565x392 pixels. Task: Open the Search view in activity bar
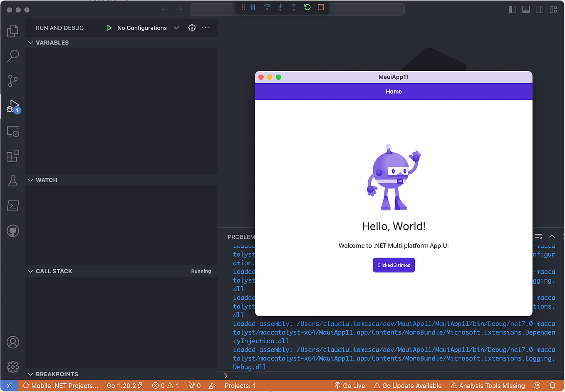tap(13, 55)
